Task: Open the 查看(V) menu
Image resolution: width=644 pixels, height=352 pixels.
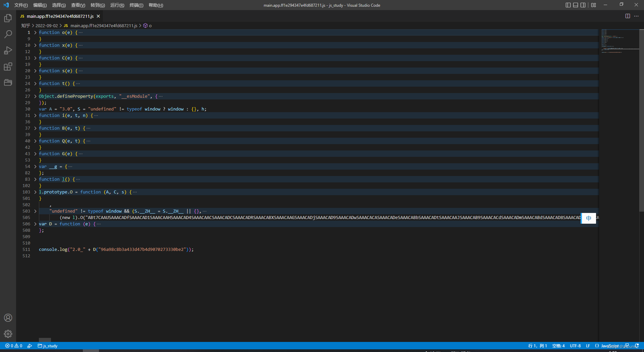Action: 78,5
